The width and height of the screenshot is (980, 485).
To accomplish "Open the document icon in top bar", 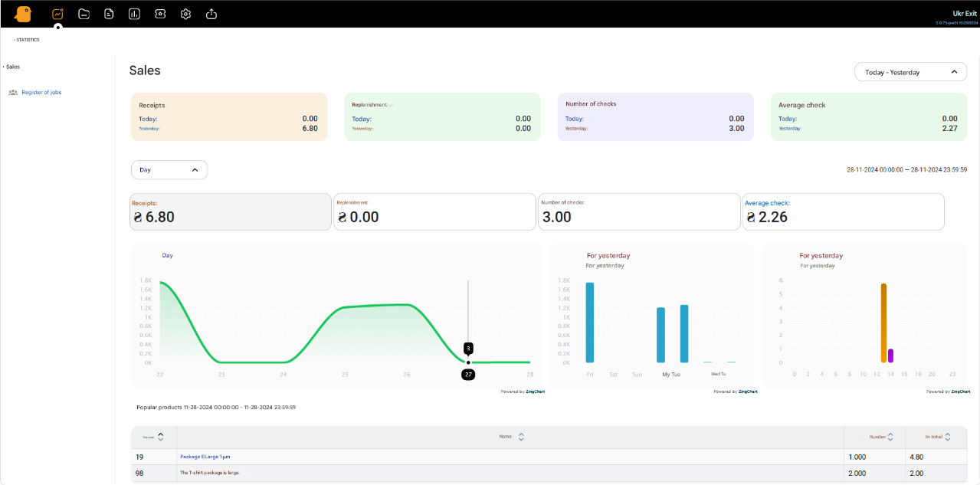I will click(x=109, y=14).
